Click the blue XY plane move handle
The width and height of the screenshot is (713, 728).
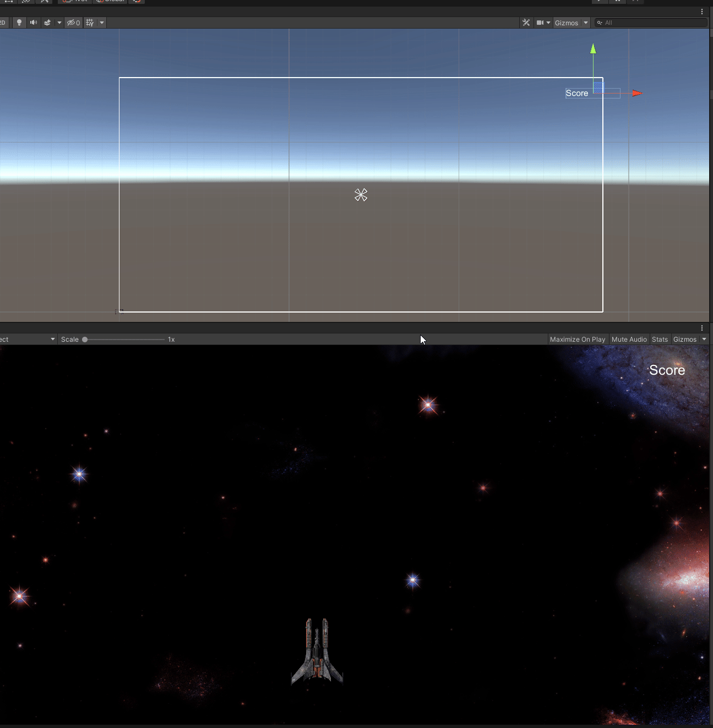point(598,88)
